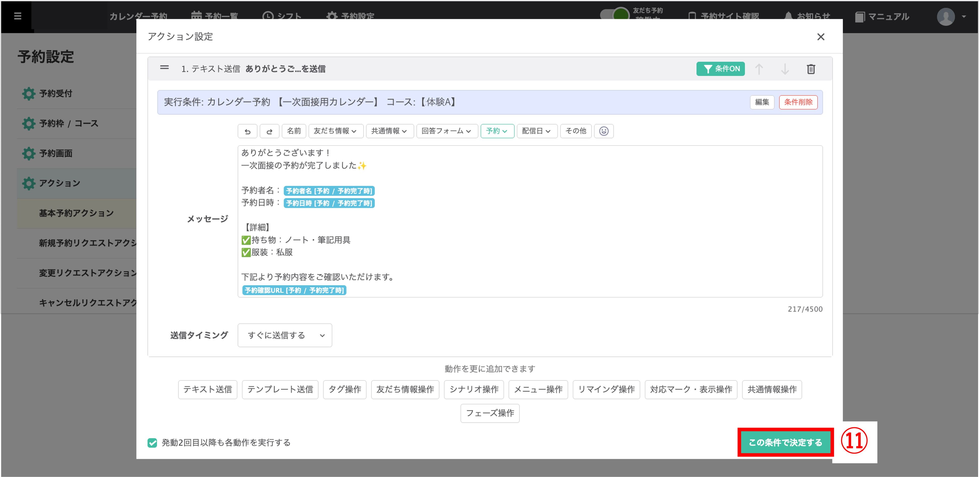This screenshot has width=980, height=477.
Task: Delete action with trash can icon
Action: pyautogui.click(x=811, y=69)
